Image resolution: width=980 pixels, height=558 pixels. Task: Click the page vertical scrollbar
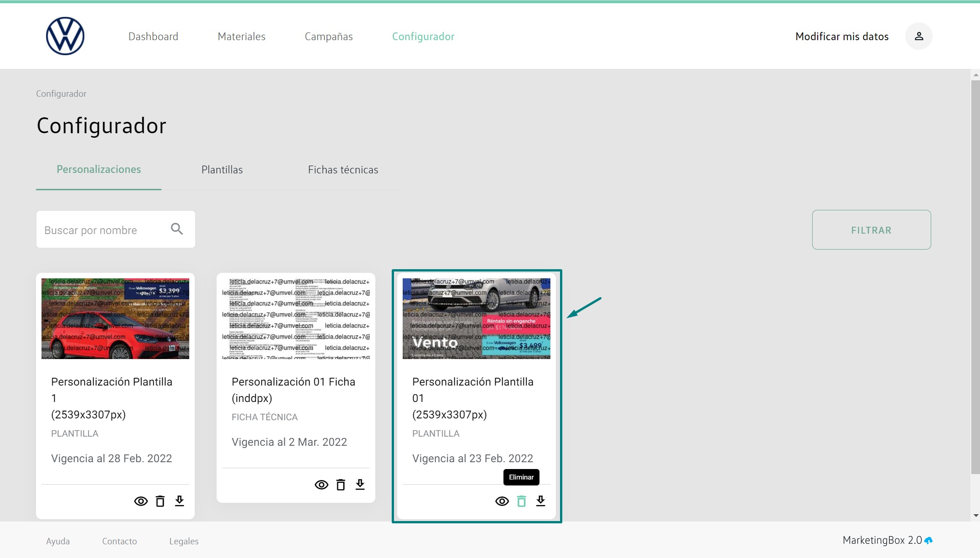(x=975, y=274)
